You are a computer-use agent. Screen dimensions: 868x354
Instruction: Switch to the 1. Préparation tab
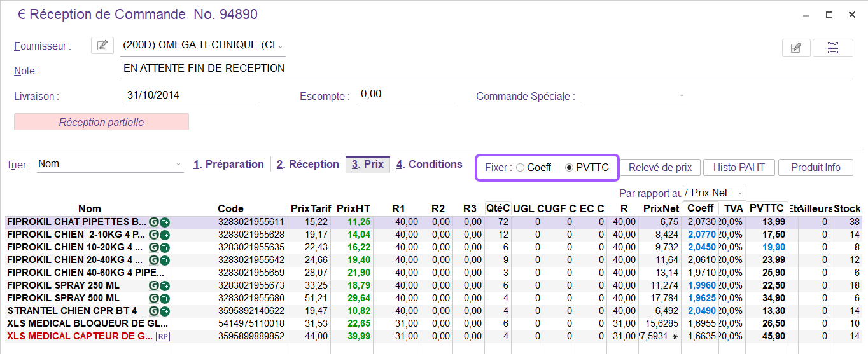228,165
